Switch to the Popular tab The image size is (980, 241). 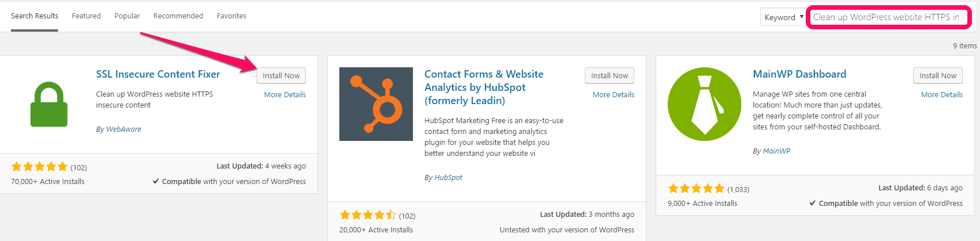127,16
